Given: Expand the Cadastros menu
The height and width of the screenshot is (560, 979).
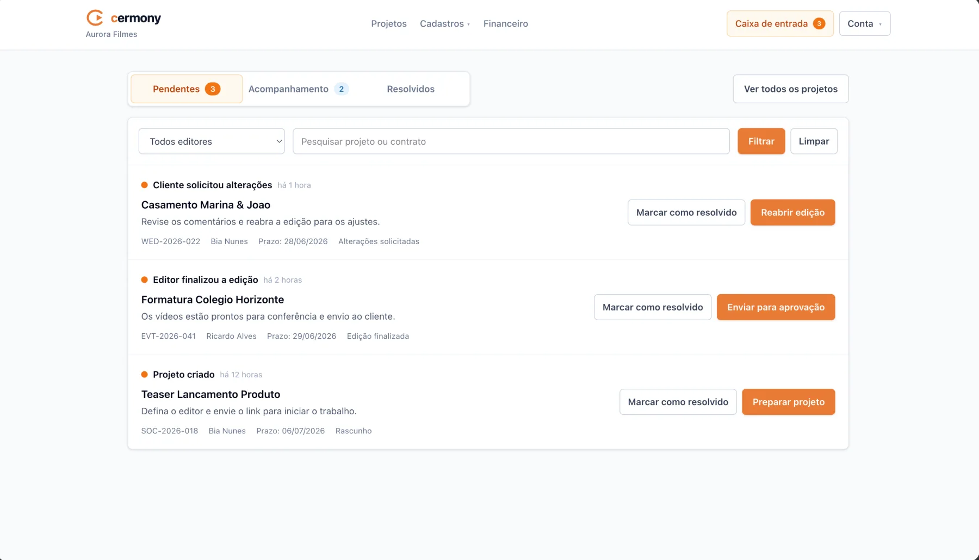Looking at the screenshot, I should 445,23.
